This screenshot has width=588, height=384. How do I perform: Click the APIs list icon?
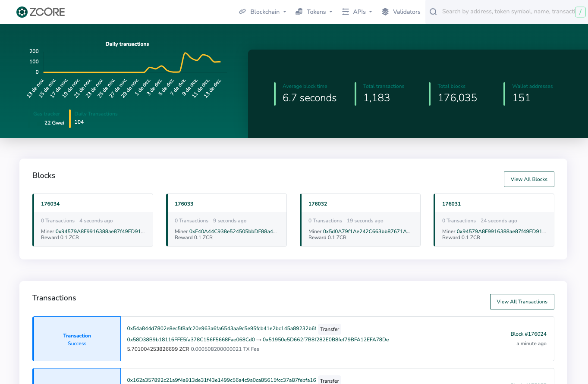346,12
